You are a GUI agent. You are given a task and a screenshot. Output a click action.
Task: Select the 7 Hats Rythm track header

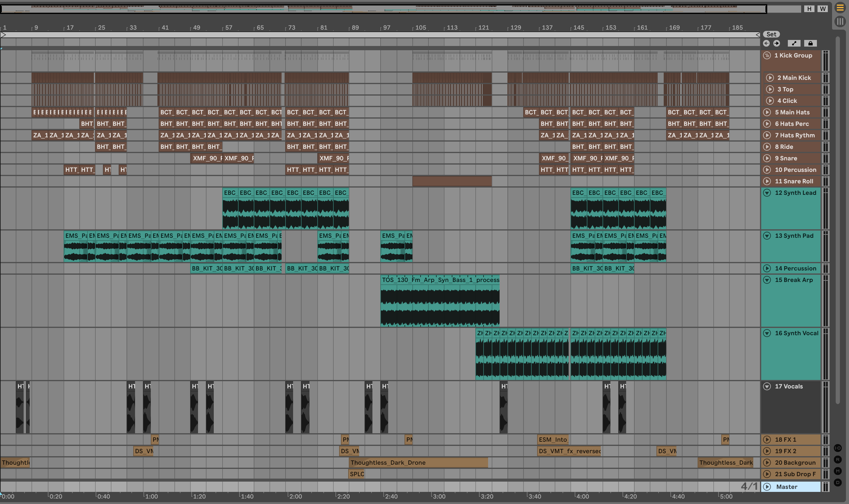pyautogui.click(x=791, y=135)
